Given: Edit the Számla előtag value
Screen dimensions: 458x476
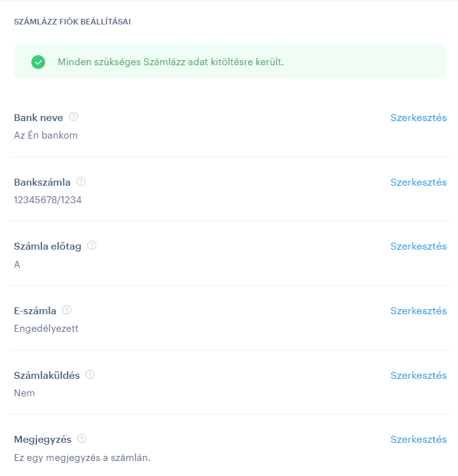Looking at the screenshot, I should (x=419, y=246).
